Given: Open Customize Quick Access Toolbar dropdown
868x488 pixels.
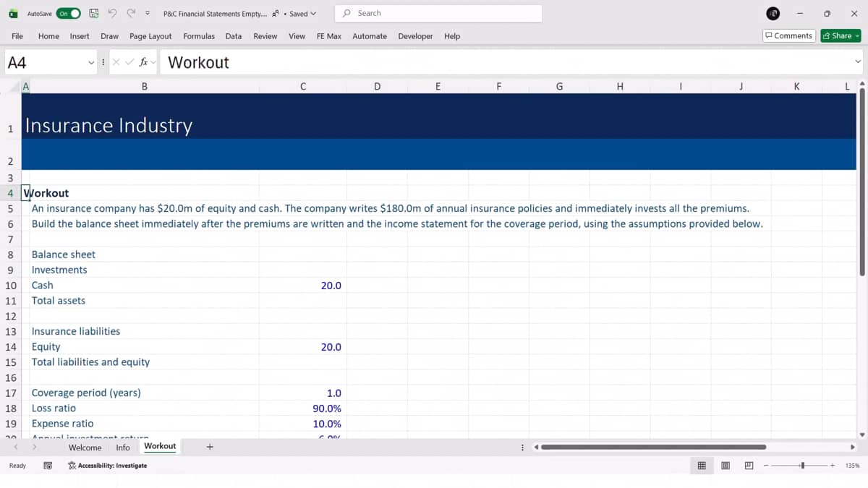Looking at the screenshot, I should click(x=148, y=14).
